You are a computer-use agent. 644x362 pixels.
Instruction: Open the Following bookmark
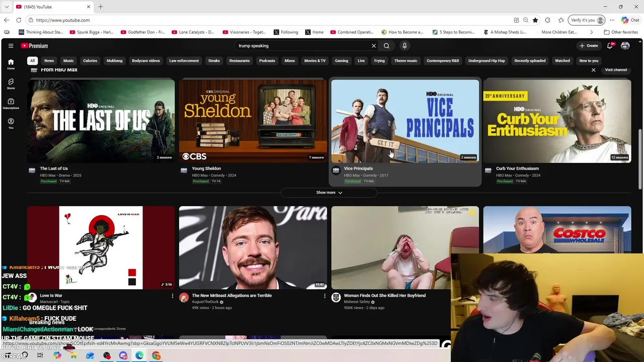point(286,32)
